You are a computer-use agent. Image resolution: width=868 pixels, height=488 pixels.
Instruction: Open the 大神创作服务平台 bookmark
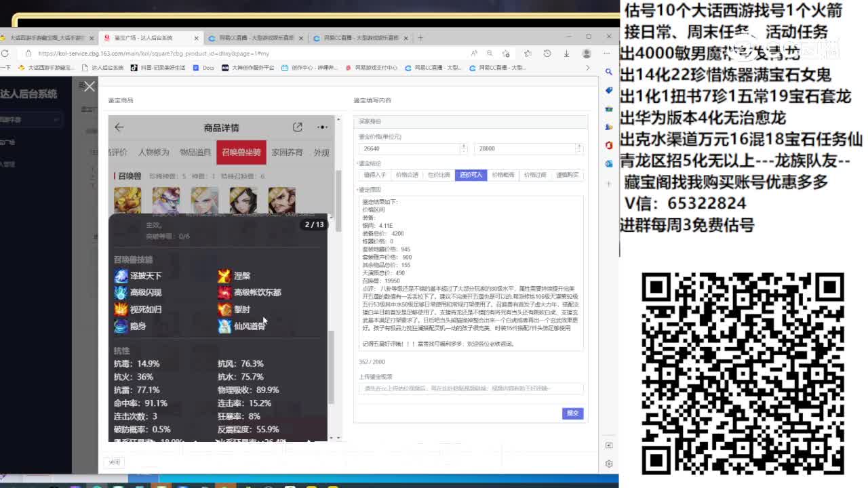248,68
